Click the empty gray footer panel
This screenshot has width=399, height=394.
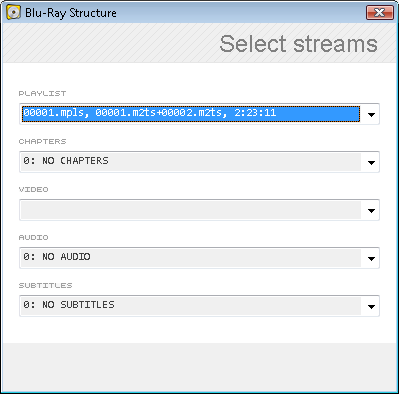tap(199, 367)
